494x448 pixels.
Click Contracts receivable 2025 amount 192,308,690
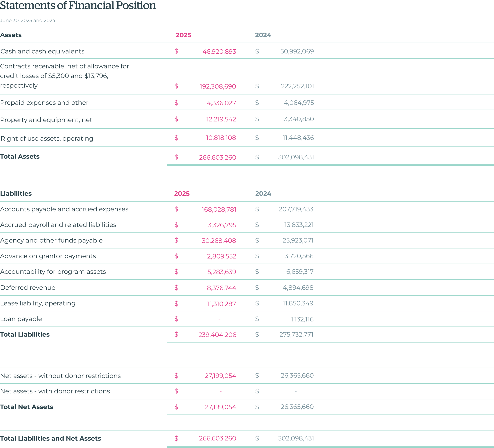[x=218, y=86]
